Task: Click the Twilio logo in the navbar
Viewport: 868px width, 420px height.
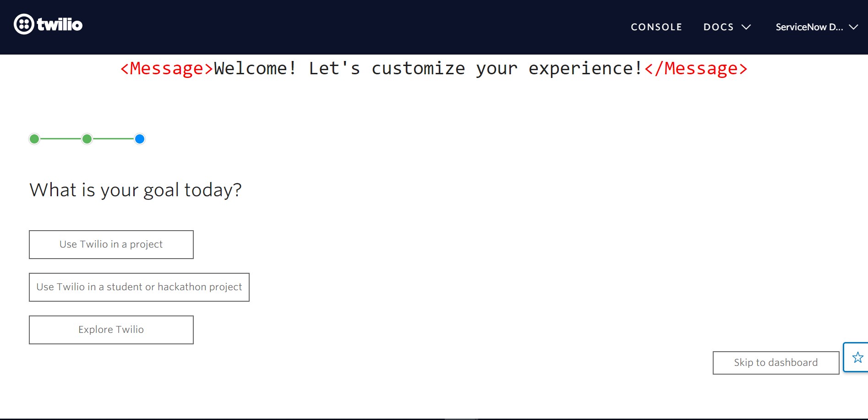Action: pyautogui.click(x=48, y=25)
